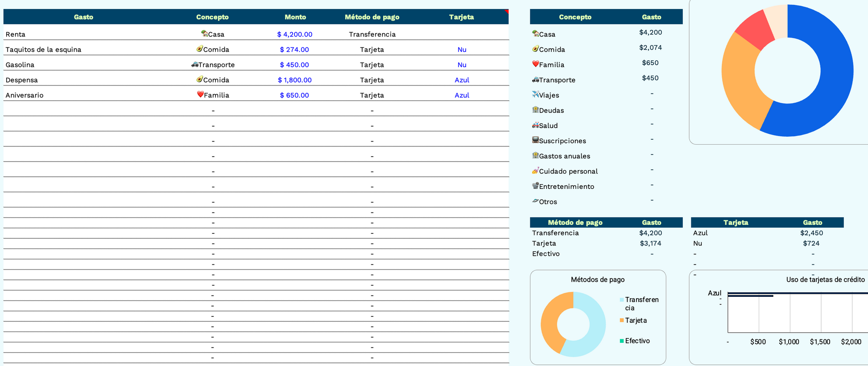The image size is (868, 366).
Task: Select the Método de pago header in expense table
Action: coord(372,17)
